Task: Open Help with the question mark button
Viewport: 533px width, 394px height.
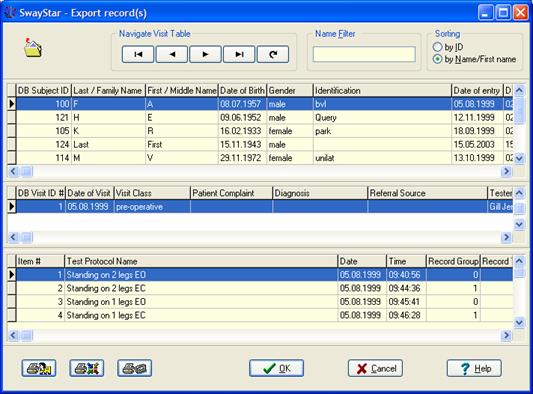Action: point(474,368)
